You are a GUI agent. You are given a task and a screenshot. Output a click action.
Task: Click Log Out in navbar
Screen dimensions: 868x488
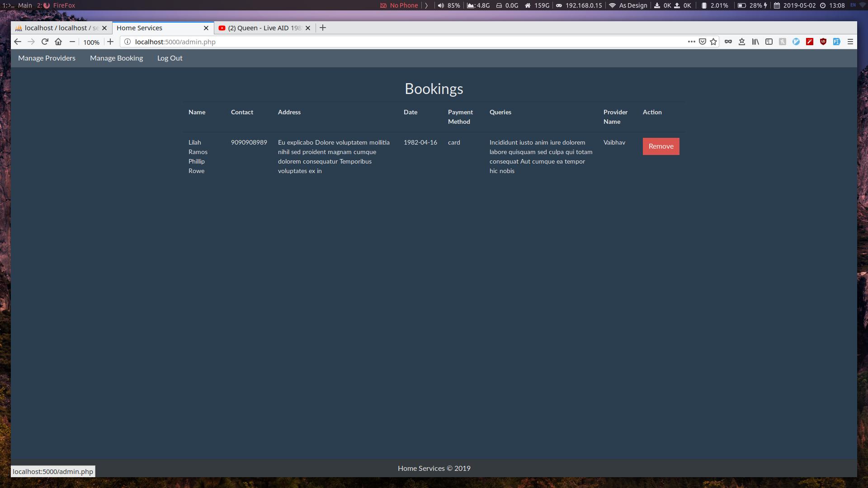pos(170,58)
